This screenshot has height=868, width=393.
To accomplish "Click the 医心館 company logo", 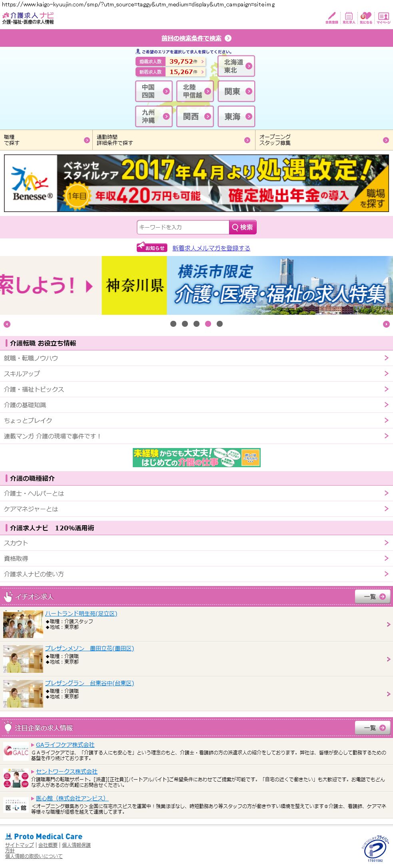I will tap(16, 805).
